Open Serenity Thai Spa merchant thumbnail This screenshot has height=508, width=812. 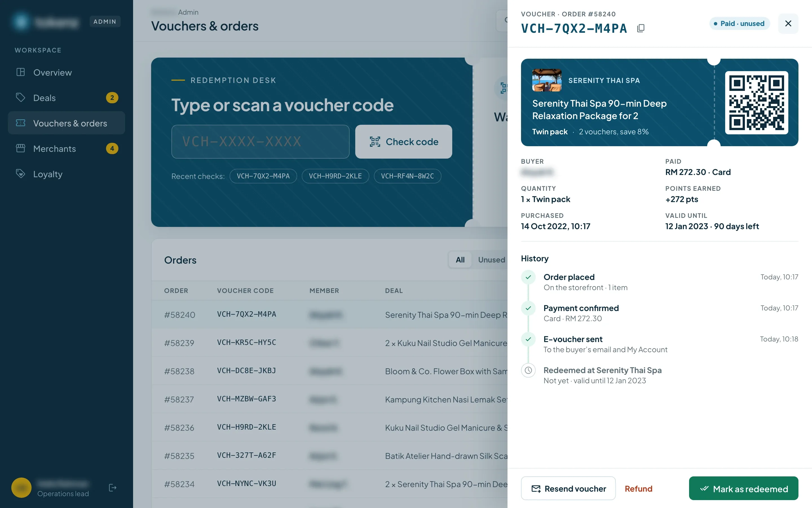(x=547, y=80)
